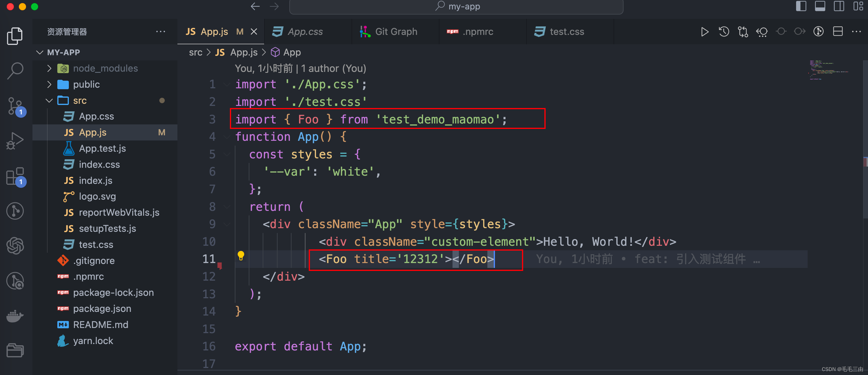Viewport: 868px width, 375px height.
Task: Open yarn.lock in file tree
Action: tap(93, 341)
